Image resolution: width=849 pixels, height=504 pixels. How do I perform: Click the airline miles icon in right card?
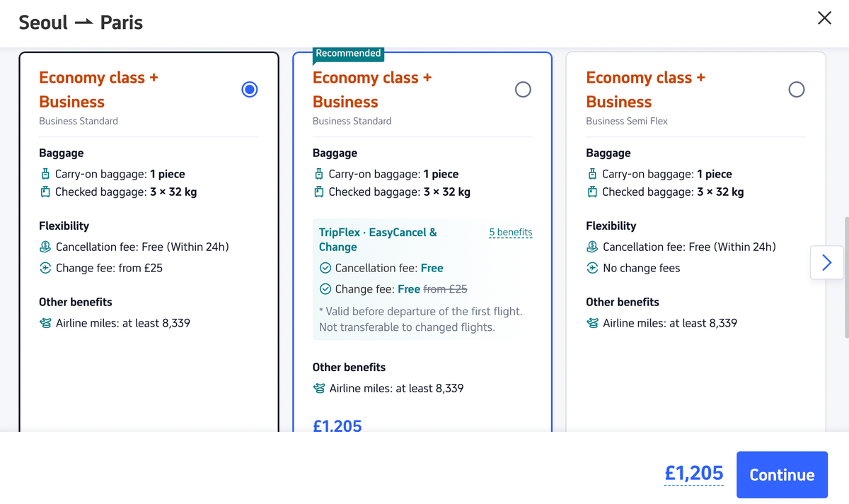[x=592, y=322]
